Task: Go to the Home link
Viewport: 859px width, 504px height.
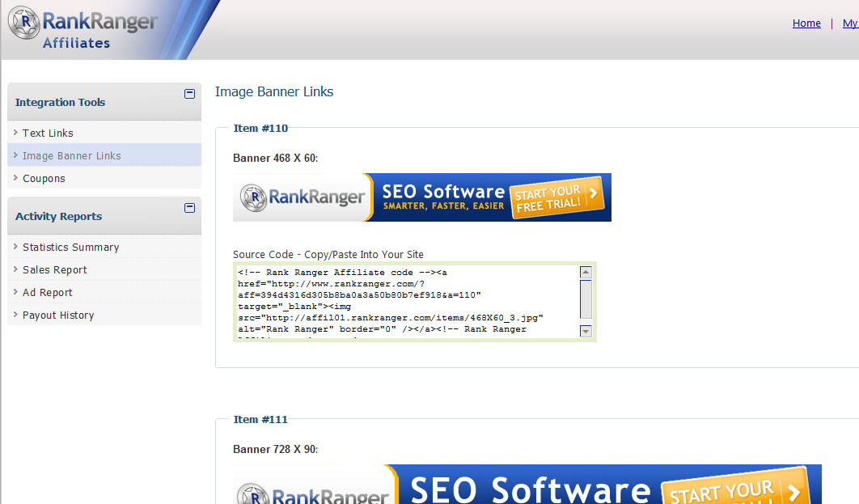Action: coord(806,23)
